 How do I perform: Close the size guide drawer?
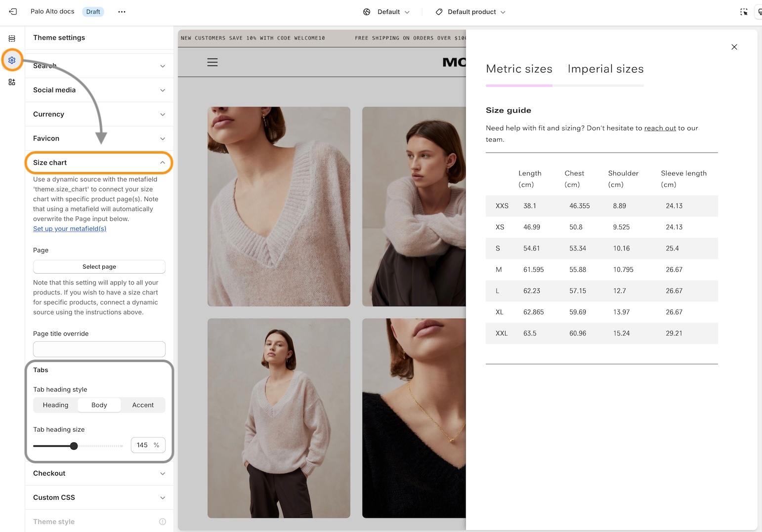point(734,47)
